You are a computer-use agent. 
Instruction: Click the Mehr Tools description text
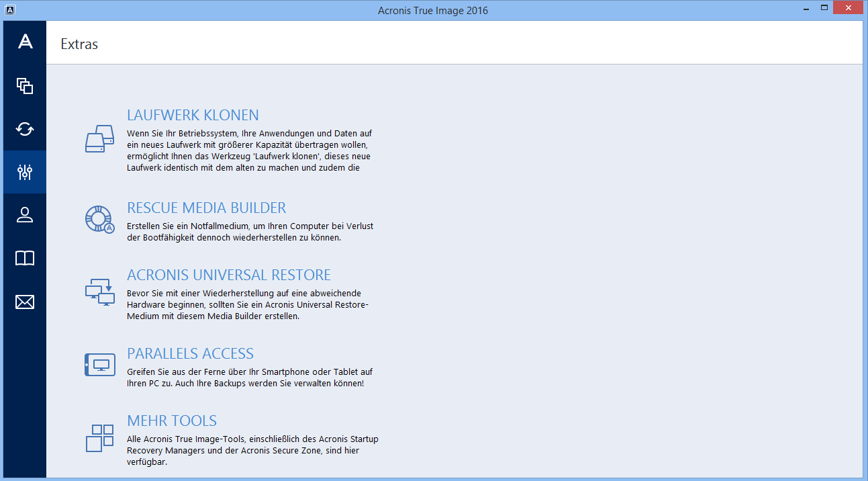coord(252,450)
